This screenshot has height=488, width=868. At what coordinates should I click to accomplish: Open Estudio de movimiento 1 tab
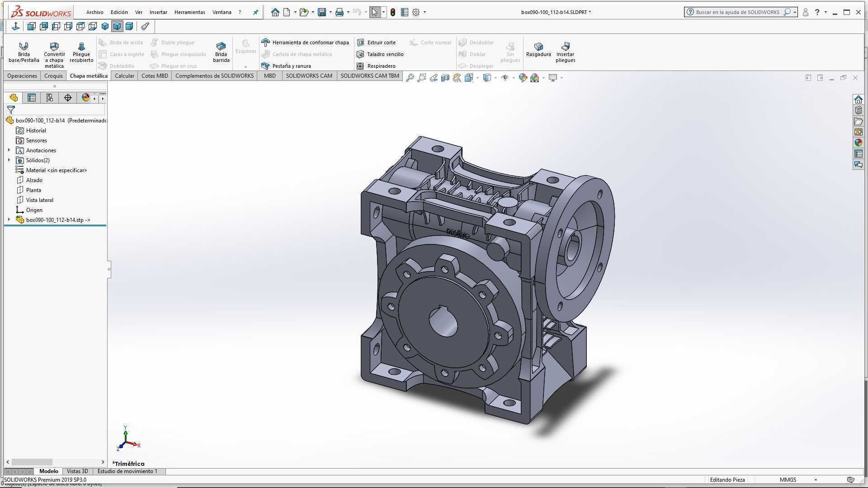click(127, 471)
